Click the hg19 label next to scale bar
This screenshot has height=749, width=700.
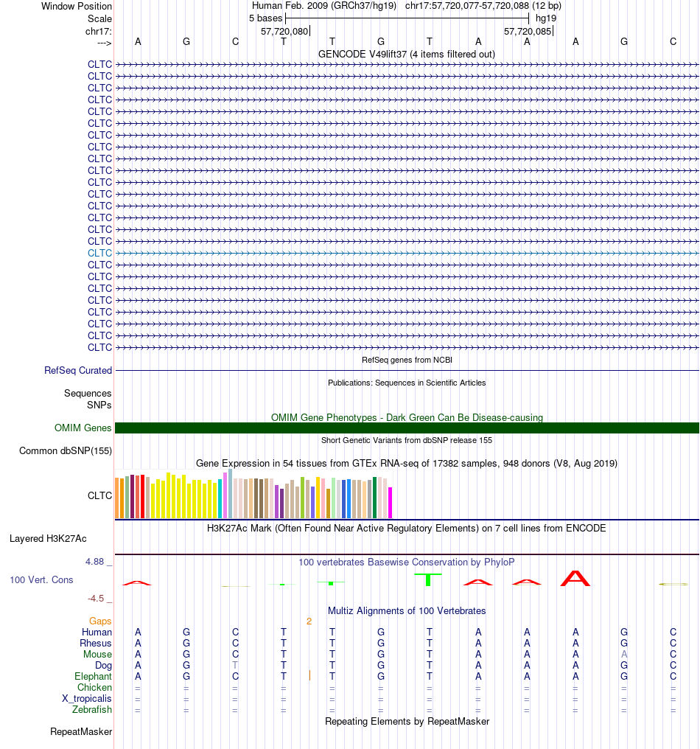click(546, 18)
